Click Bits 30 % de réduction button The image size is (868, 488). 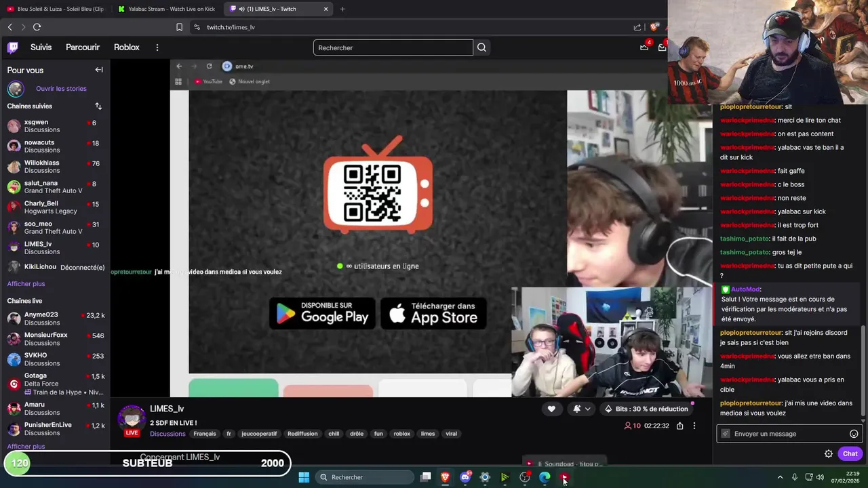pos(646,409)
